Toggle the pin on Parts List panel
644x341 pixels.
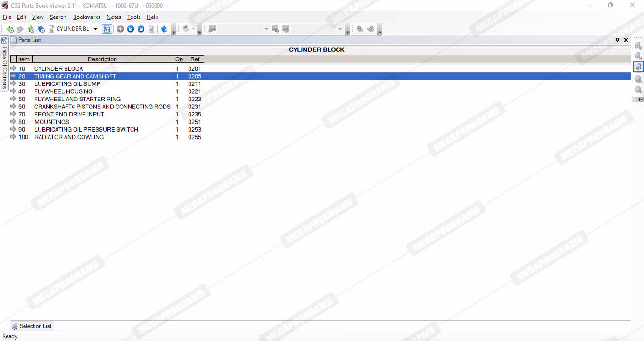618,40
